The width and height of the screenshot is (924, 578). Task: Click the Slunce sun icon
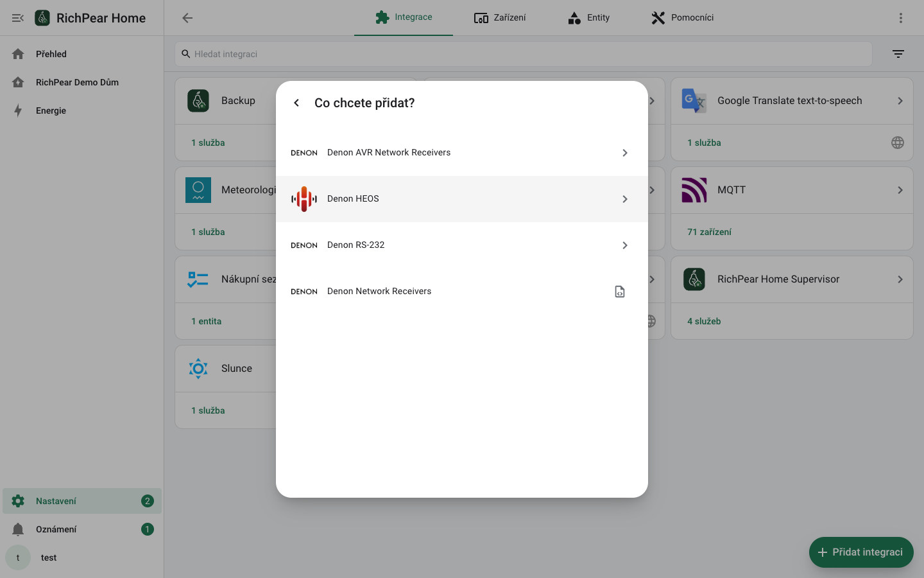tap(198, 369)
